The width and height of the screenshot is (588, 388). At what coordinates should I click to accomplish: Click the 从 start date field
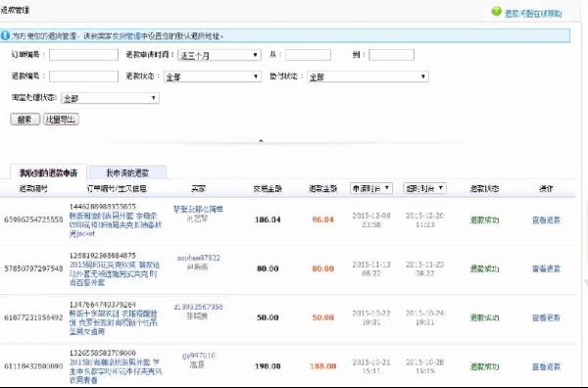click(x=308, y=55)
